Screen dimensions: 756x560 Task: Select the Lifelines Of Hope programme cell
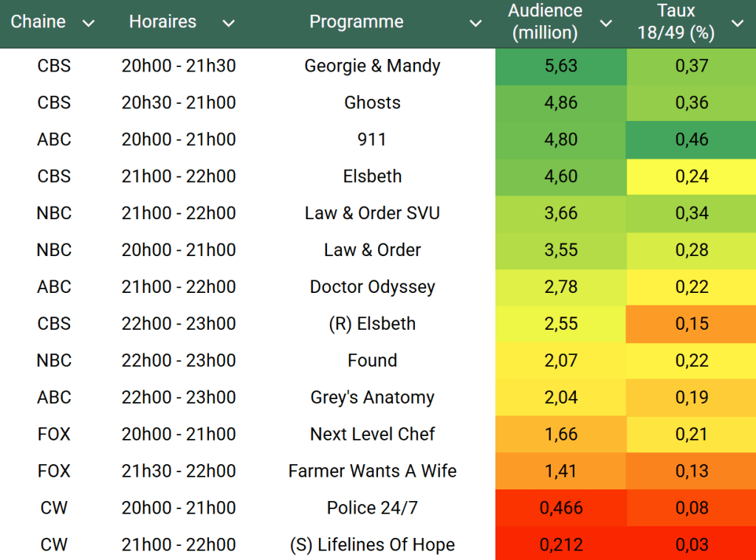click(372, 545)
